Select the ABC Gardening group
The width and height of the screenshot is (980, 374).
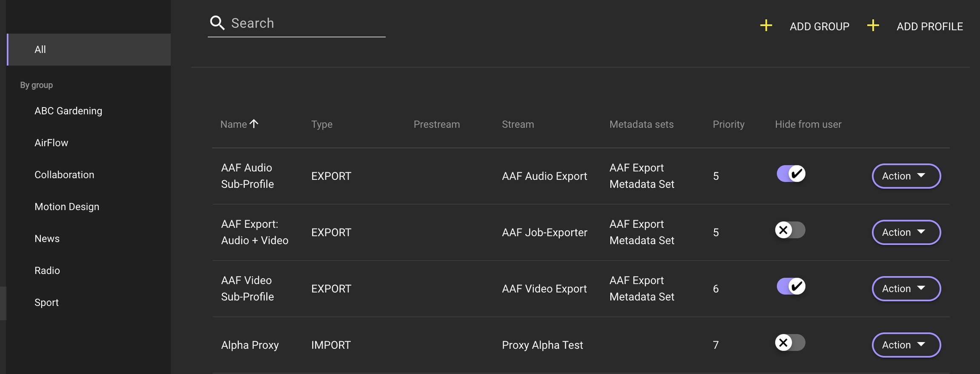coord(68,111)
